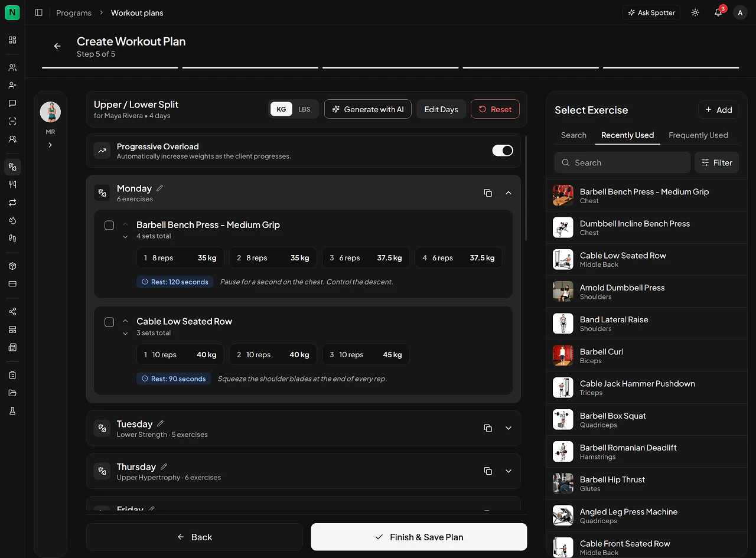Expand the Tuesday section
Screen dimensions: 756x558
[x=509, y=428]
